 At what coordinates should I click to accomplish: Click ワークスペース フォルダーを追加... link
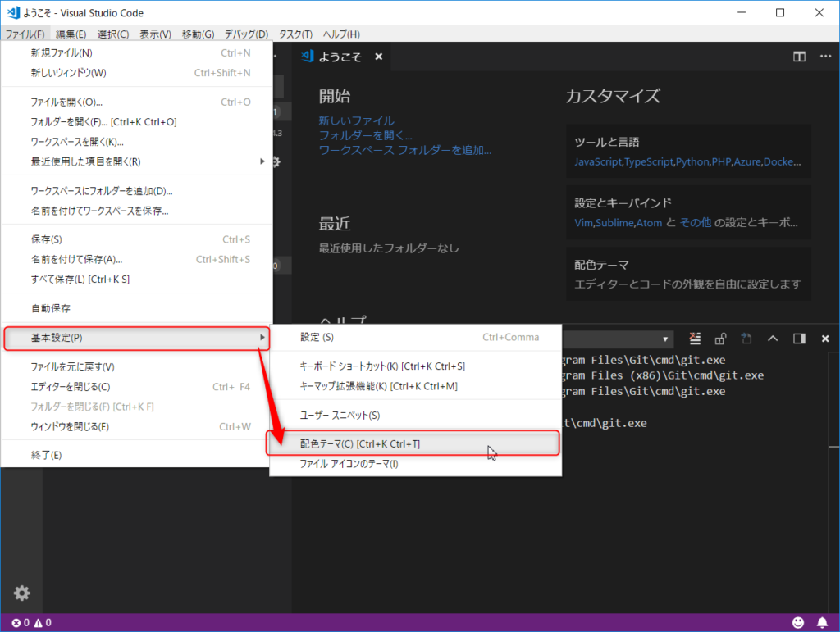tap(405, 150)
